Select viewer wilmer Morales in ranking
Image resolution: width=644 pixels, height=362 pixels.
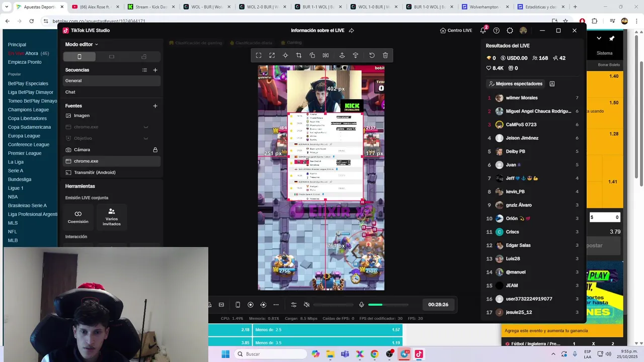pyautogui.click(x=533, y=98)
